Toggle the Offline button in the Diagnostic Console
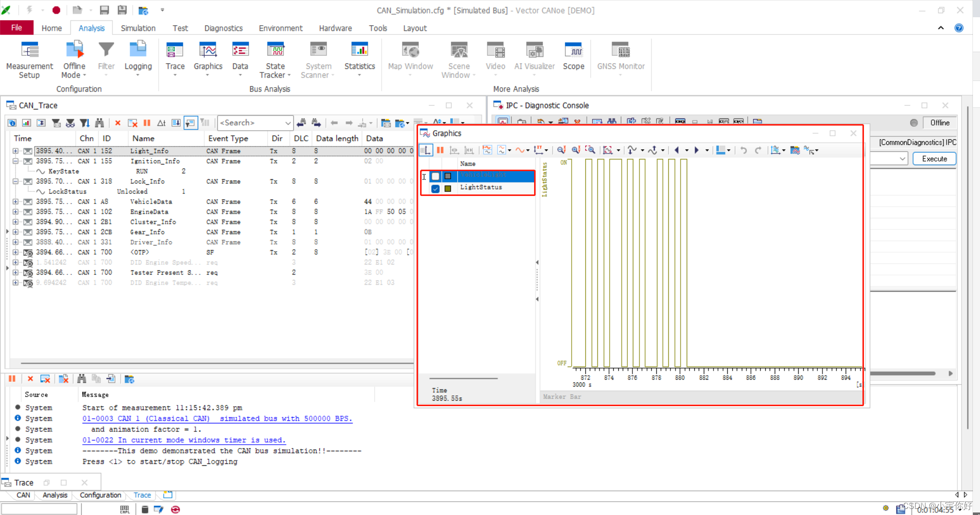The width and height of the screenshot is (980, 515). coord(939,123)
